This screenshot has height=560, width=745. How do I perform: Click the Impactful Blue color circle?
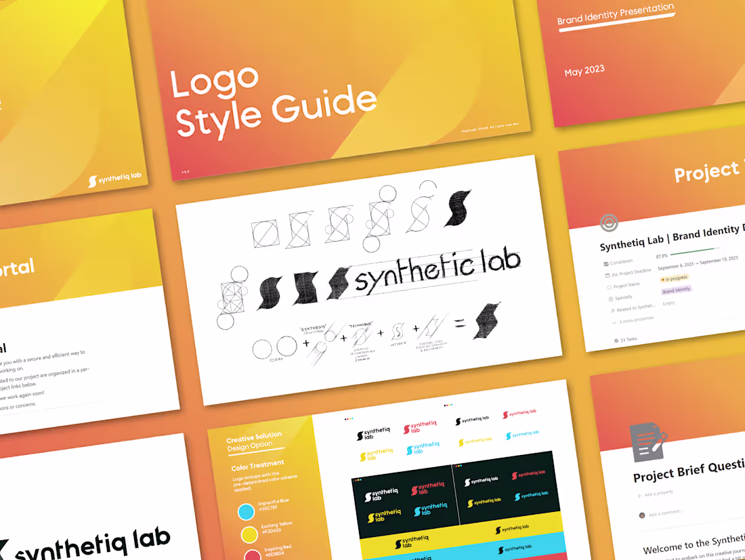point(246,511)
